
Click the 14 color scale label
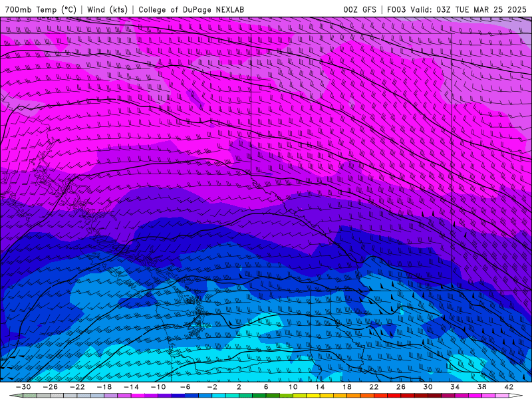[x=320, y=387]
